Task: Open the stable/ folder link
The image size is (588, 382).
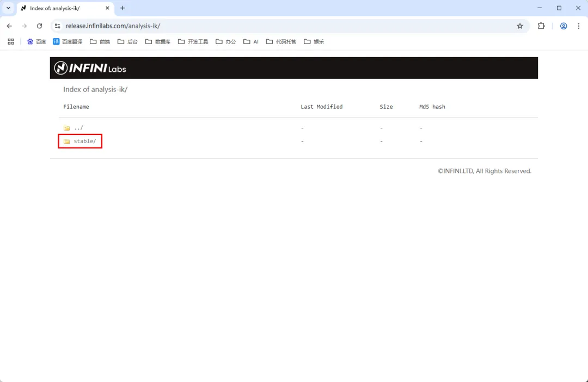Action: [85, 141]
